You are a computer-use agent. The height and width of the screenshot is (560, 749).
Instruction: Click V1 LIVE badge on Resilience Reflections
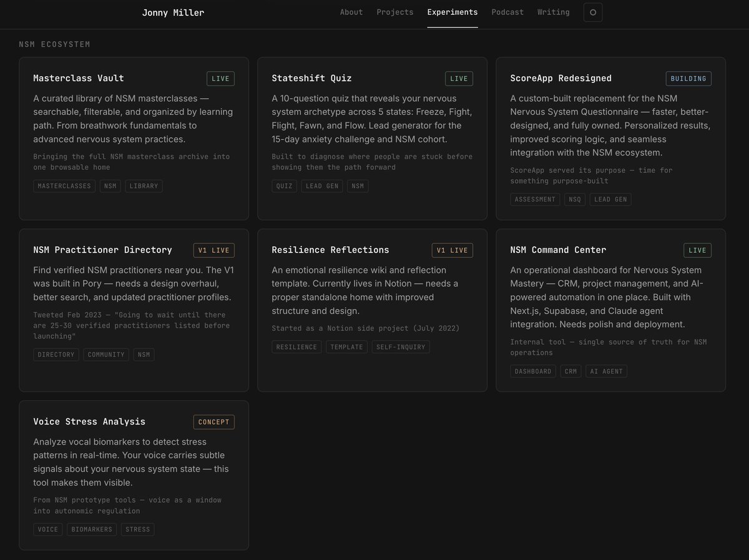pos(452,250)
